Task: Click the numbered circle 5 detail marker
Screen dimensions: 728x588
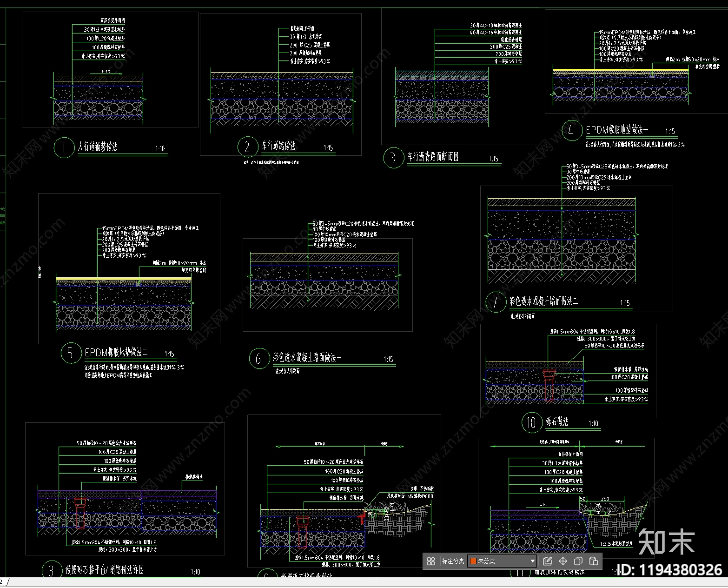Action: point(70,354)
